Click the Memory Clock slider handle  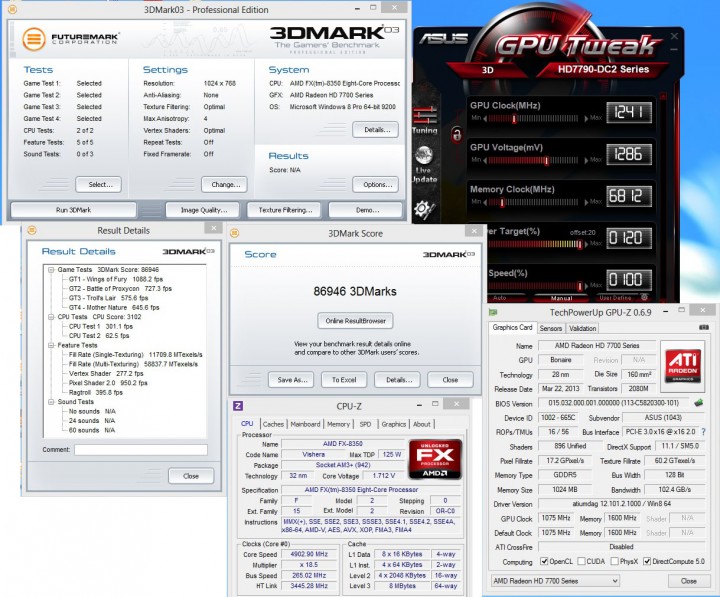point(502,202)
